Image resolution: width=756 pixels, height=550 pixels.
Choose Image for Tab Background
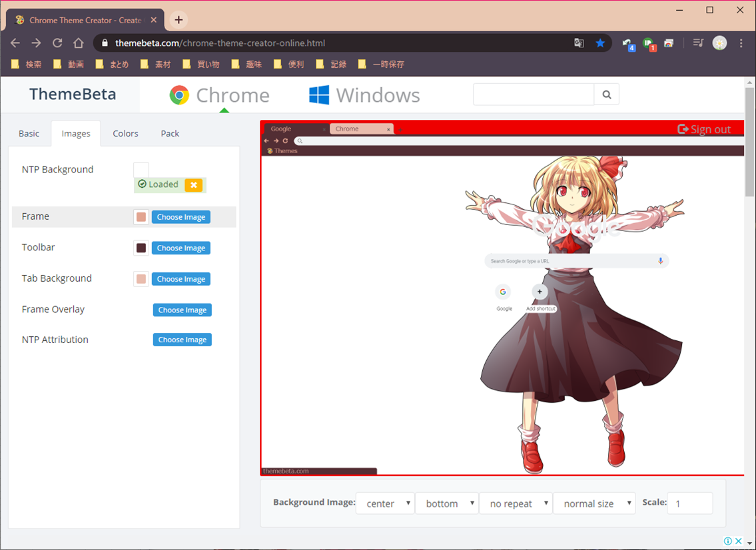coord(181,278)
